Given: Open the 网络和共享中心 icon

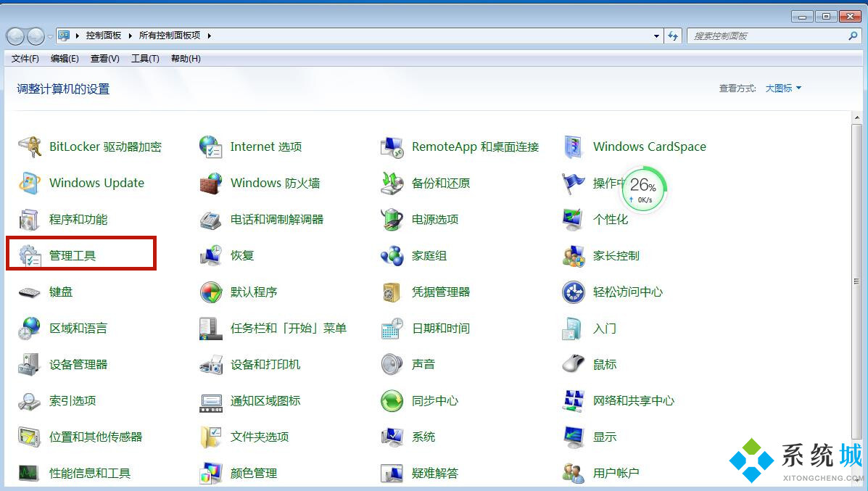Looking at the screenshot, I should pyautogui.click(x=574, y=401).
